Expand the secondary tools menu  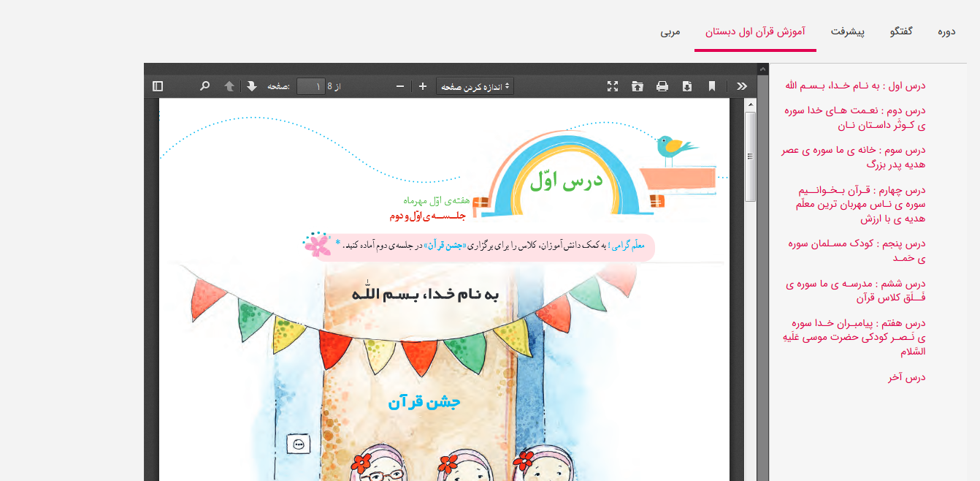742,86
